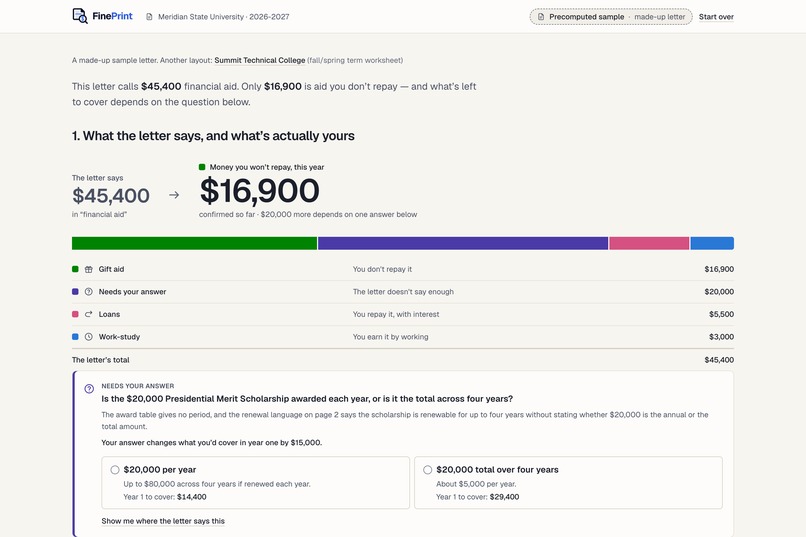Click the Precomputed sample badge

coord(611,17)
